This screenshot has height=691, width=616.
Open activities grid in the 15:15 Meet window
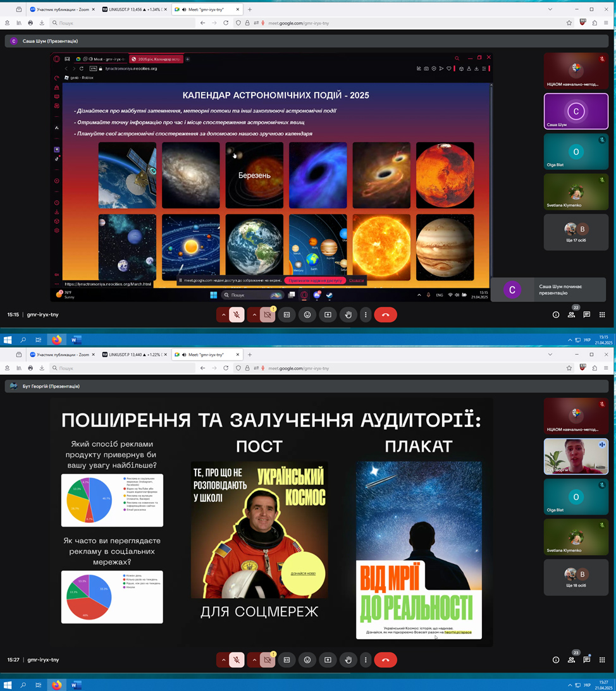(602, 315)
